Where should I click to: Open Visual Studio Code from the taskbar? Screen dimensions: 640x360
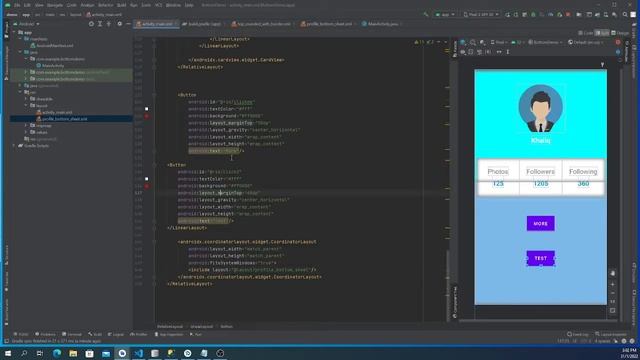coord(138,353)
